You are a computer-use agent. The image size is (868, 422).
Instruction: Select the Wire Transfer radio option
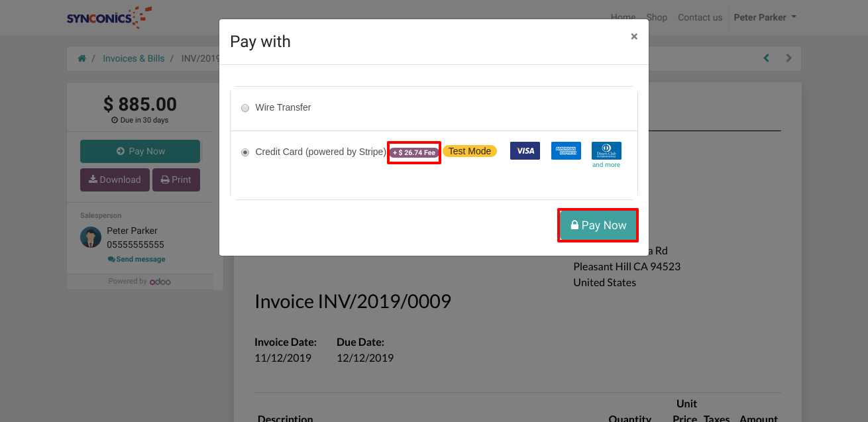click(245, 108)
